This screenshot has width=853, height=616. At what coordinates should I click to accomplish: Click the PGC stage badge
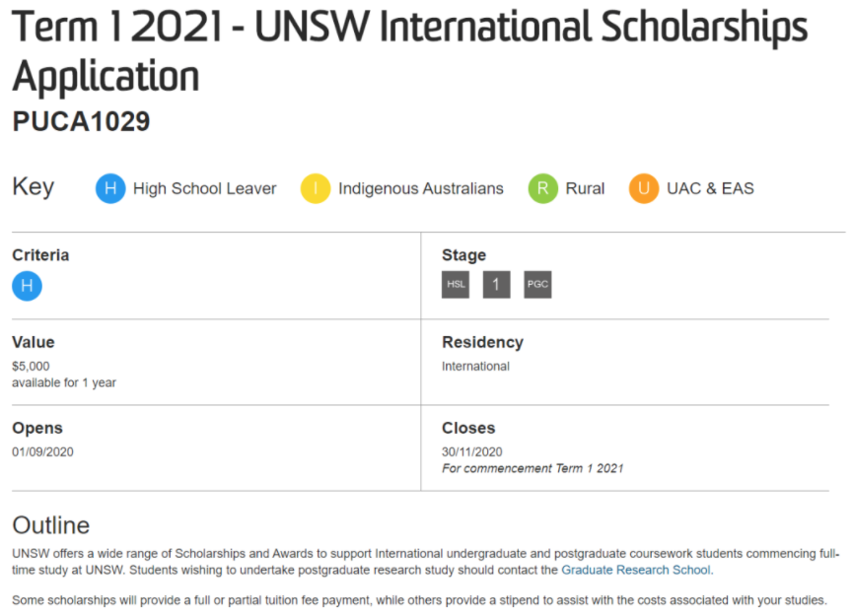537,285
